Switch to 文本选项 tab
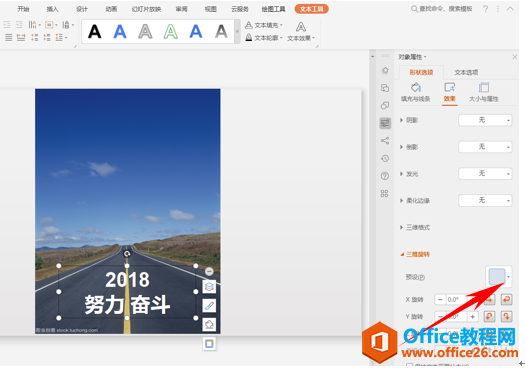Image resolution: width=525 pixels, height=370 pixels. tap(466, 72)
